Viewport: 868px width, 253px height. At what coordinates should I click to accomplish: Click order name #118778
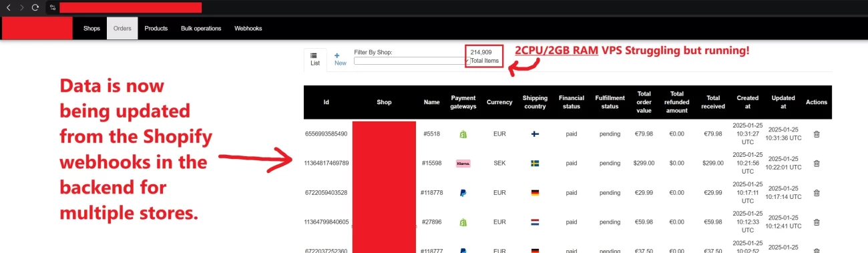click(431, 193)
